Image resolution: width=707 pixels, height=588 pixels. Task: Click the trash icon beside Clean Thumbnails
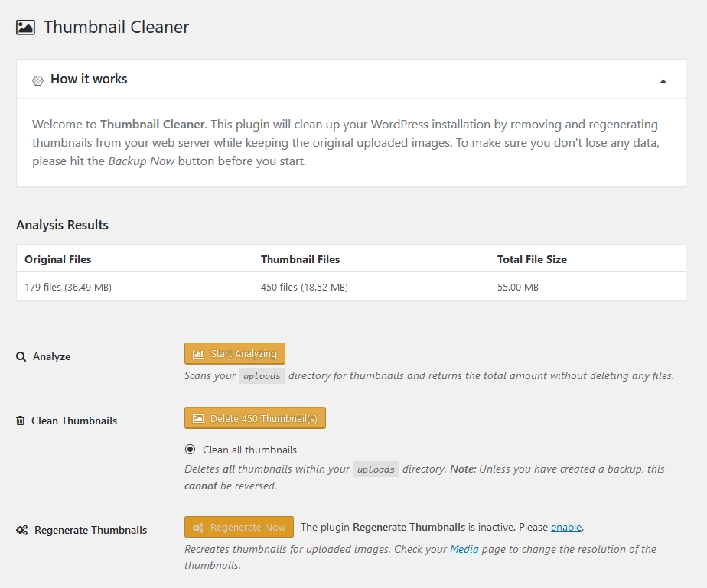coord(21,421)
